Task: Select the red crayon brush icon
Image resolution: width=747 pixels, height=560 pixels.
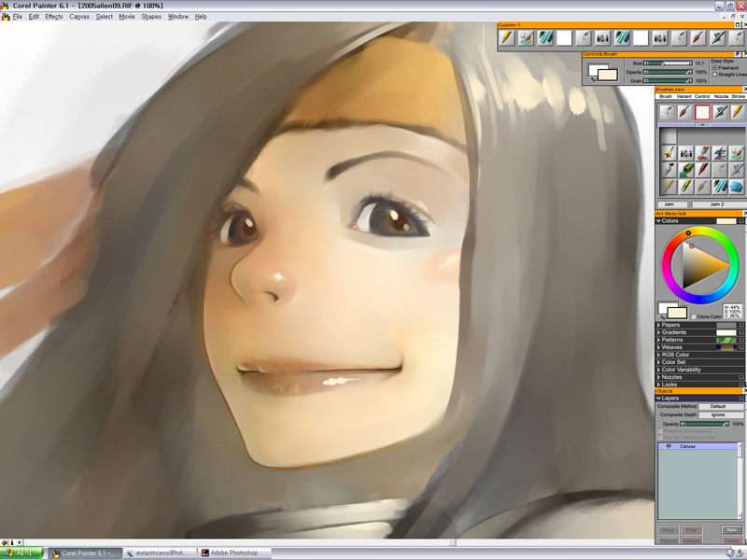Action: coord(703,170)
